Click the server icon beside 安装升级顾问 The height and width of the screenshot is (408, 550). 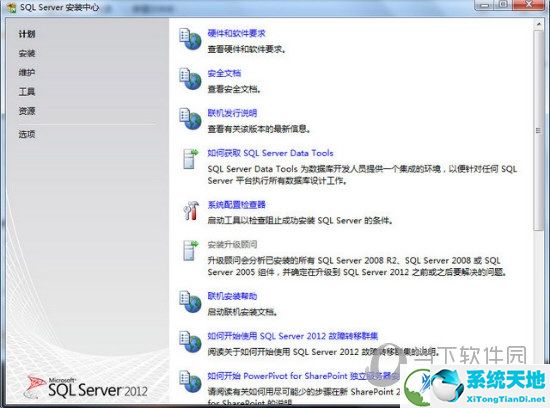[190, 250]
